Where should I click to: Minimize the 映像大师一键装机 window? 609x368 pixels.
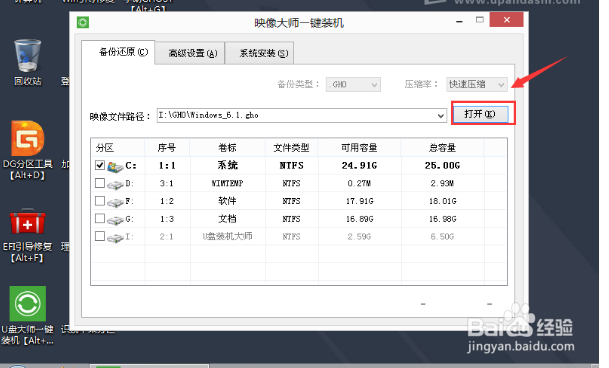pyautogui.click(x=459, y=20)
